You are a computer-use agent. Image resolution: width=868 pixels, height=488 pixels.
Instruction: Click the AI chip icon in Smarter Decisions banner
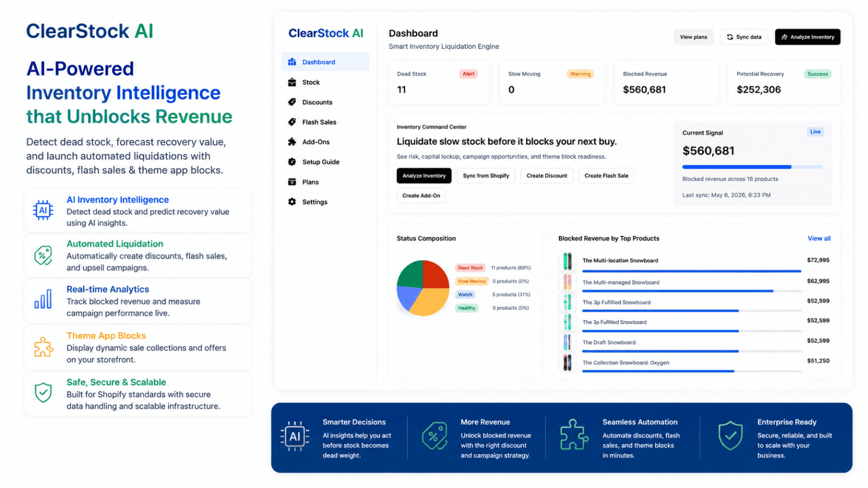pos(295,436)
